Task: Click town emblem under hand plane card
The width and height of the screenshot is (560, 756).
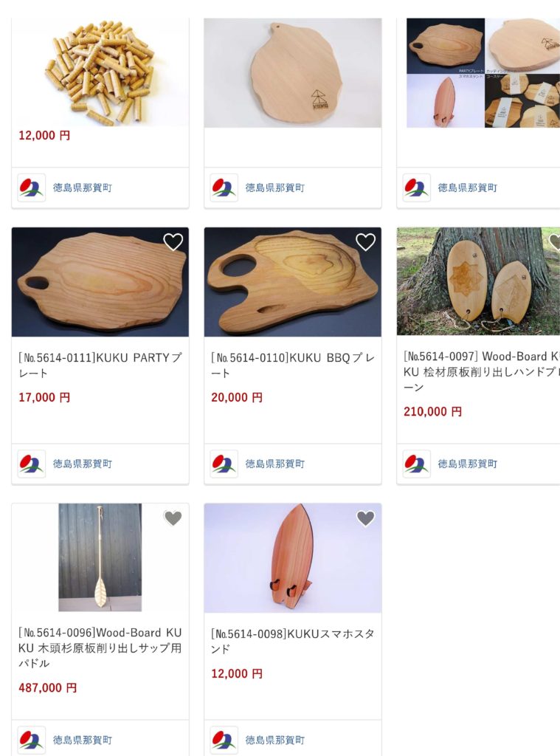Action: [x=416, y=464]
